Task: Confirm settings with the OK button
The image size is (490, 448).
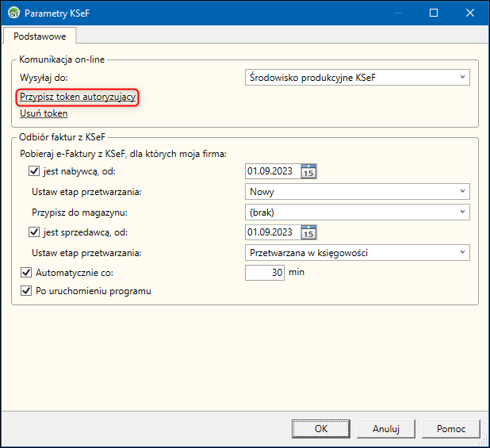Action: (320, 428)
